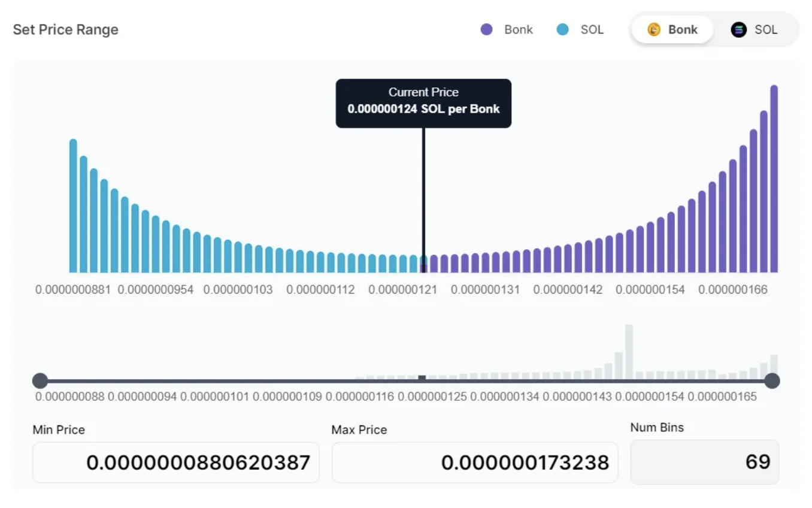Click the 0.000000143 slider axis label
Viewport: 812px width, 508px height.
pos(577,397)
